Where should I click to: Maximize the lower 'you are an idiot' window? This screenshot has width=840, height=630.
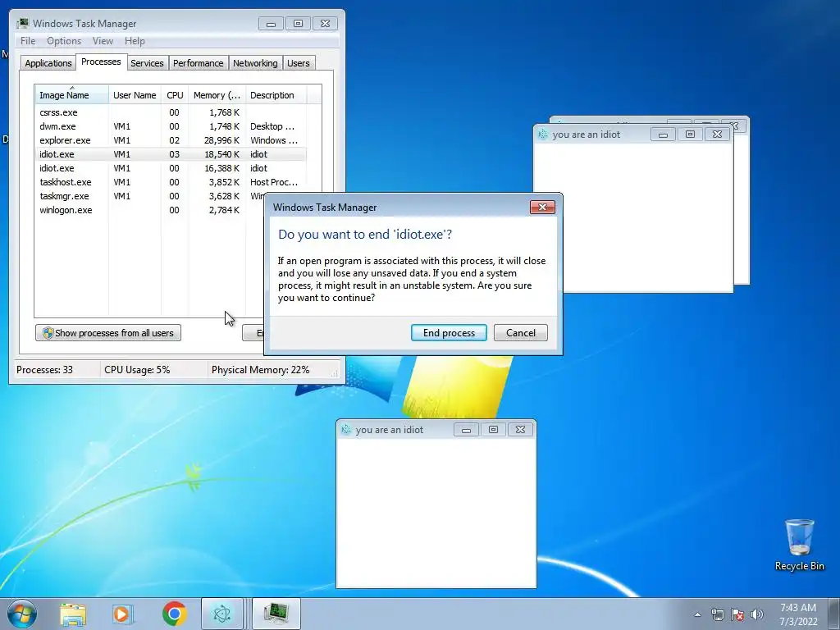click(493, 430)
